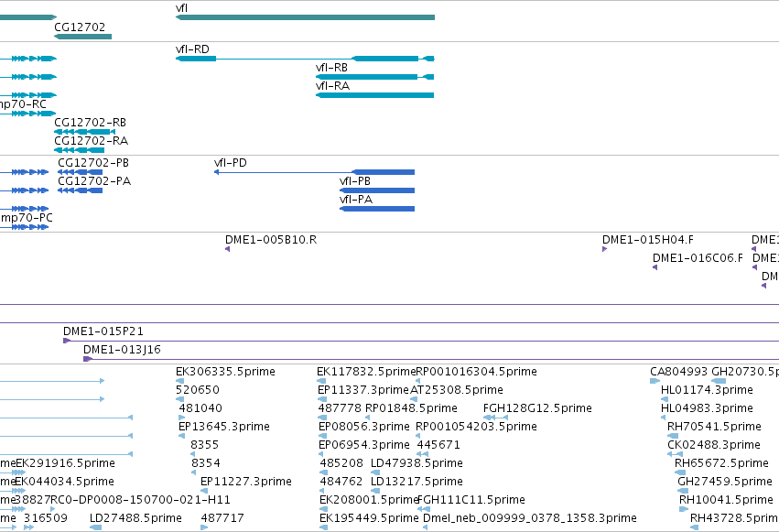
Task: Select the DME1-016C06.F marker
Action: point(655,267)
